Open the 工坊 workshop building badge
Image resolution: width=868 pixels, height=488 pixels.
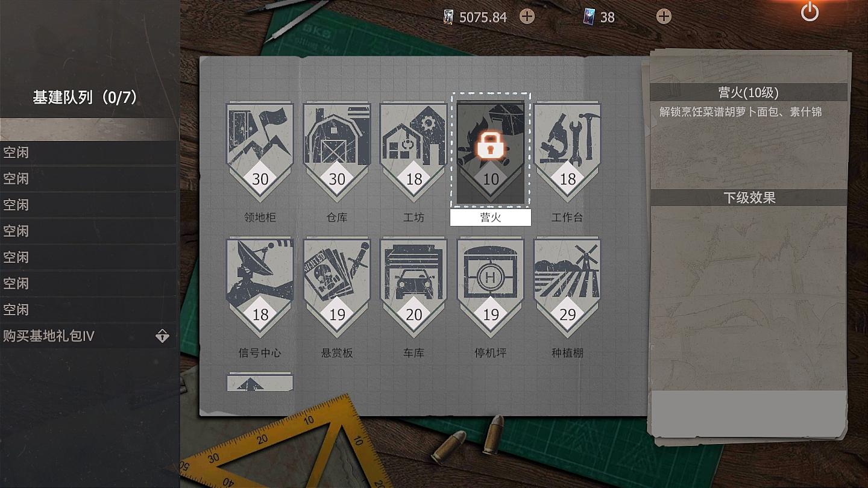point(414,152)
